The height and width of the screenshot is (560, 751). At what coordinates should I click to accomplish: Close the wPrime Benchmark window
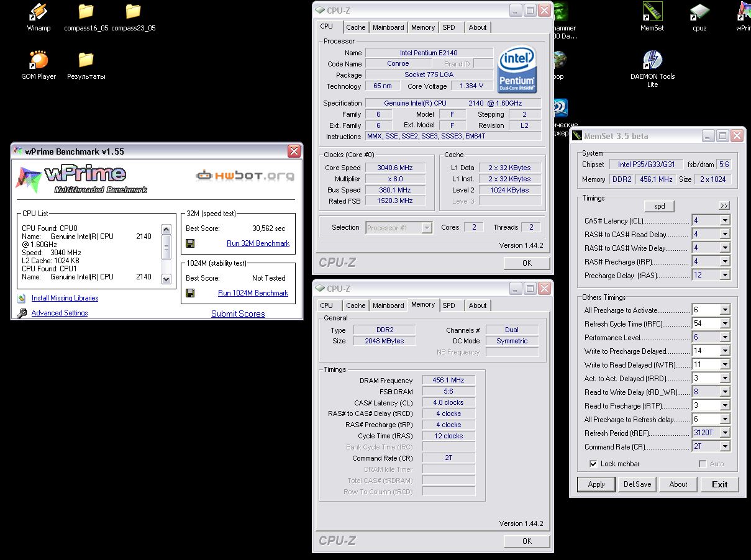point(294,151)
